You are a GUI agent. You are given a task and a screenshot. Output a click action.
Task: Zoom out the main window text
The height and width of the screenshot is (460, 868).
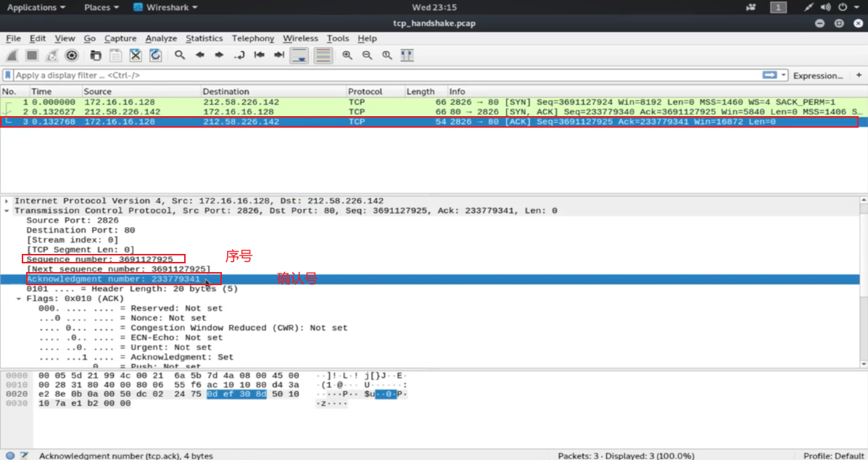pyautogui.click(x=367, y=55)
